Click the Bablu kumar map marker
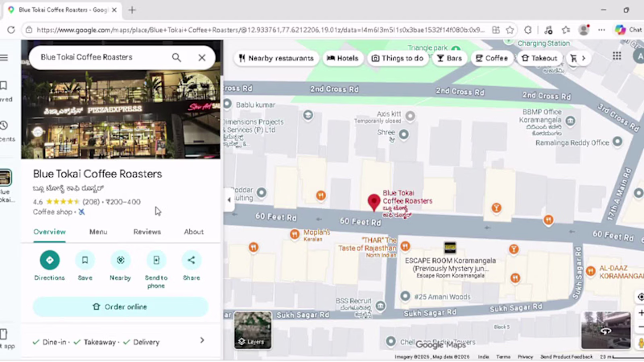Image resolution: width=644 pixels, height=362 pixels. (228, 104)
